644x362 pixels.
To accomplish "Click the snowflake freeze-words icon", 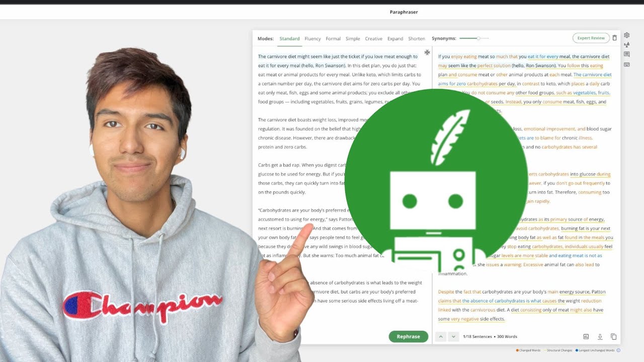I will [x=427, y=52].
